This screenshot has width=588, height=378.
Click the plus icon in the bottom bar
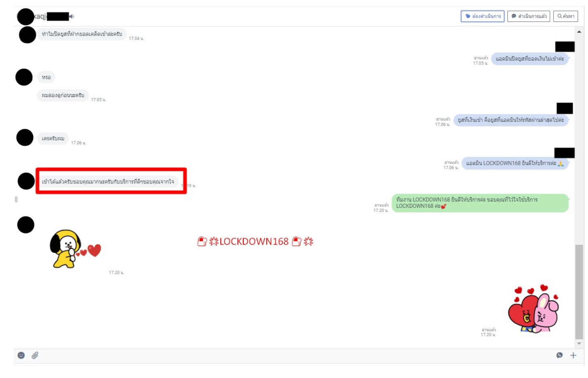573,355
